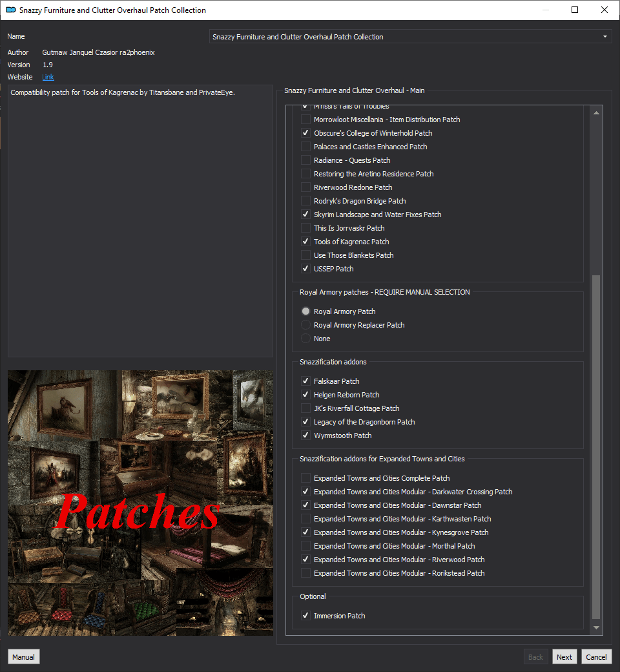Click the Version value 1.9

[x=48, y=65]
